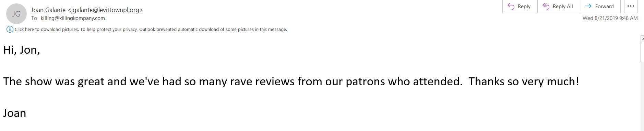Screen dimensions: 644x131
Task: Click the Reply text label
Action: coord(524,6)
